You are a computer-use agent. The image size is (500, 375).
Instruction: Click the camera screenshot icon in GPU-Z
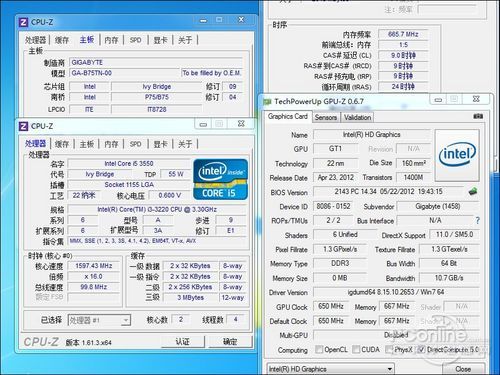[478, 116]
